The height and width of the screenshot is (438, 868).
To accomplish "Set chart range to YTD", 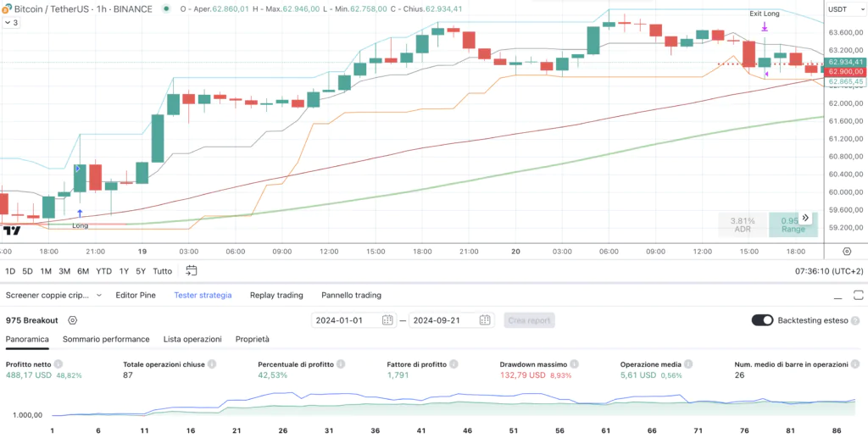I will (103, 271).
